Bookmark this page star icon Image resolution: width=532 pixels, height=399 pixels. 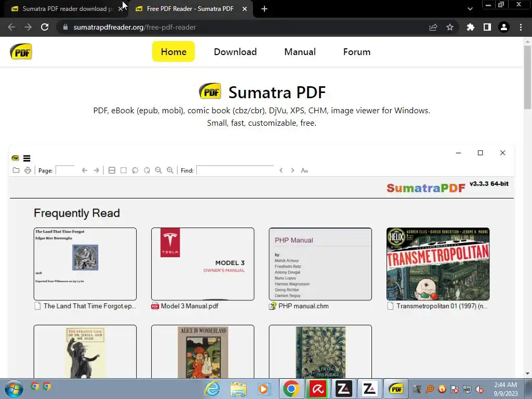click(450, 27)
